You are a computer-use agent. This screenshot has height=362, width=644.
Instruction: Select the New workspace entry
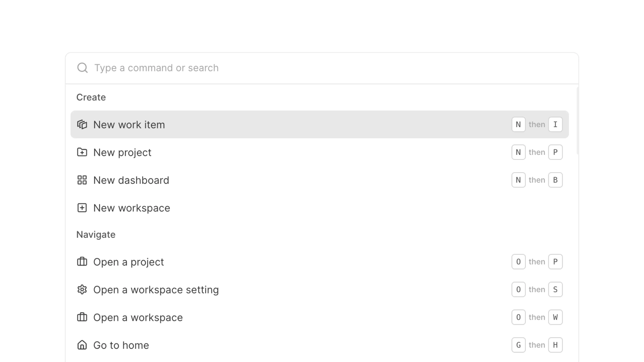click(132, 208)
